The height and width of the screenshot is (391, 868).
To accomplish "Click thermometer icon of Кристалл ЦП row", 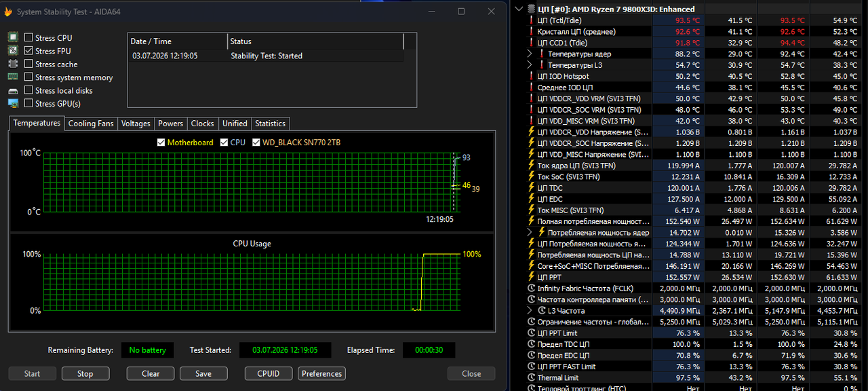I will [532, 31].
